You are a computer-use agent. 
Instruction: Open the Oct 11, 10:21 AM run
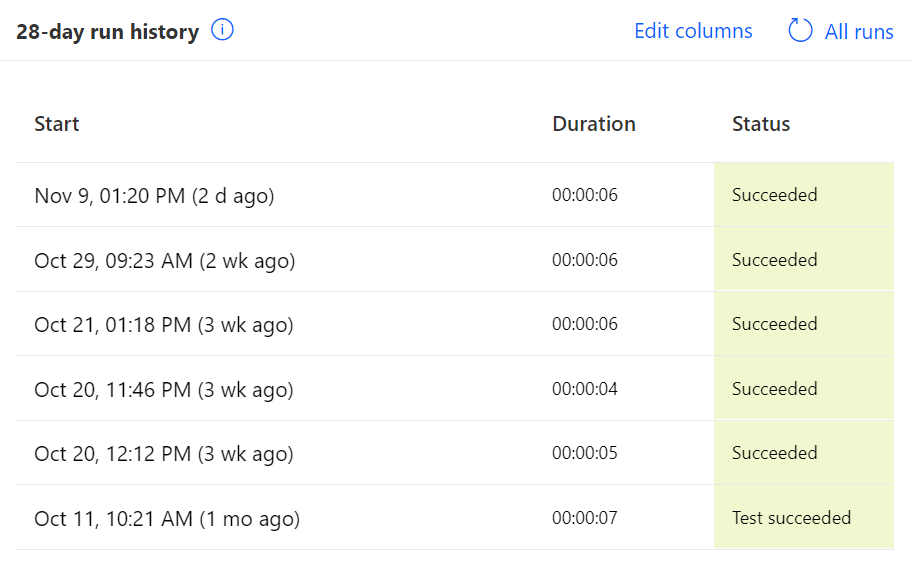[x=167, y=519]
